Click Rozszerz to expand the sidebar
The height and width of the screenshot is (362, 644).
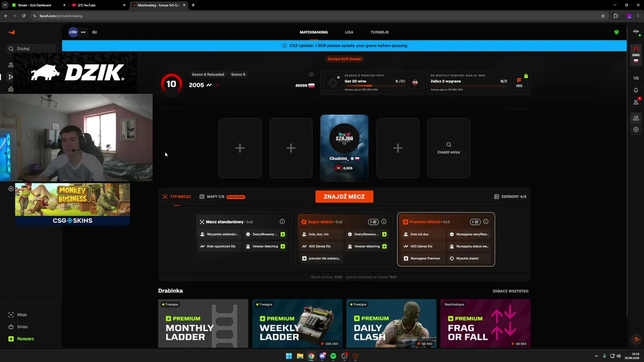21,339
